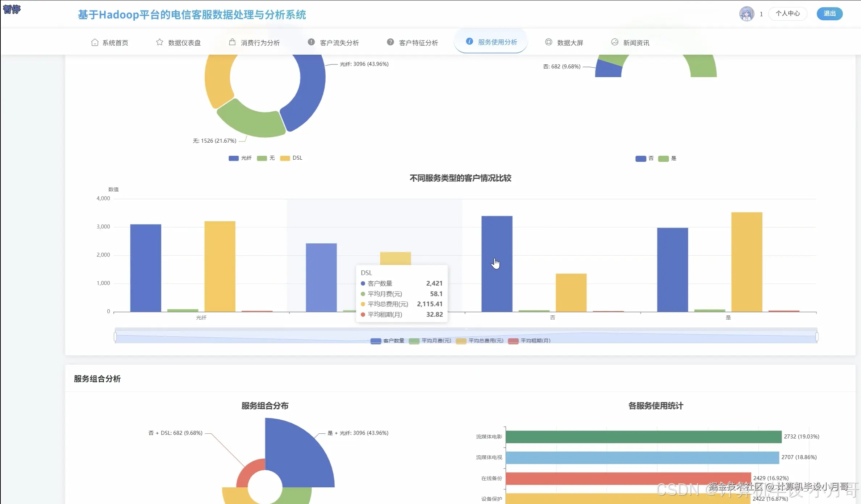861x504 pixels.
Task: Click the exclamation icon on 客户流失分析
Action: coord(311,42)
